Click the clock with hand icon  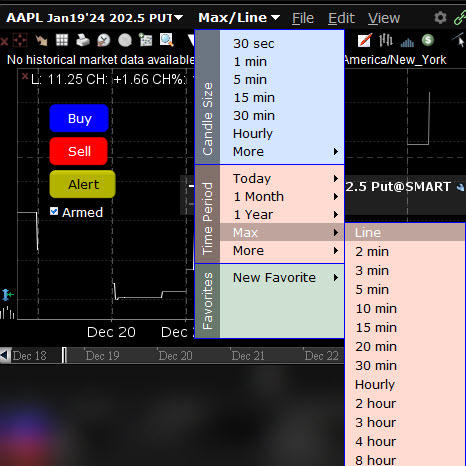[104, 40]
